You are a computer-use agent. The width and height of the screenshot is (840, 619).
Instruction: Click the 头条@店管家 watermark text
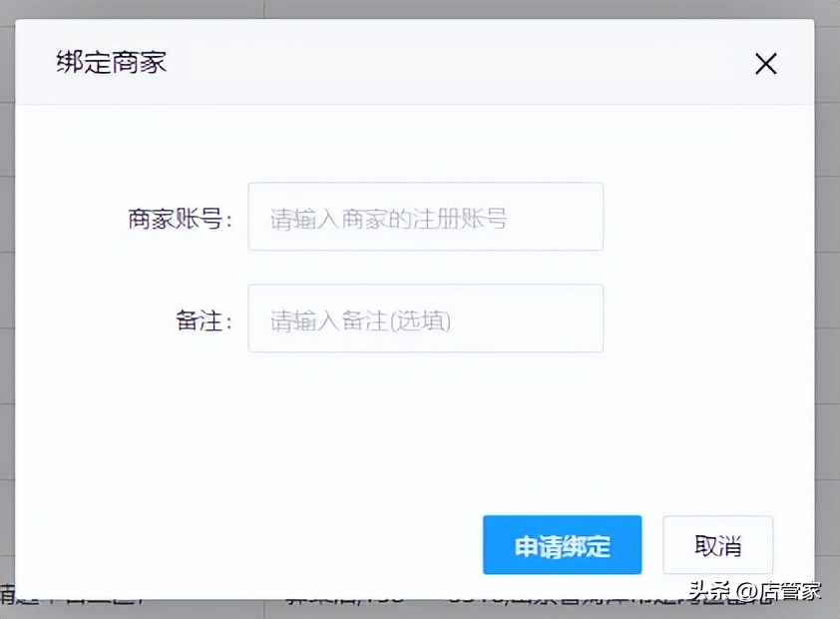point(755,590)
